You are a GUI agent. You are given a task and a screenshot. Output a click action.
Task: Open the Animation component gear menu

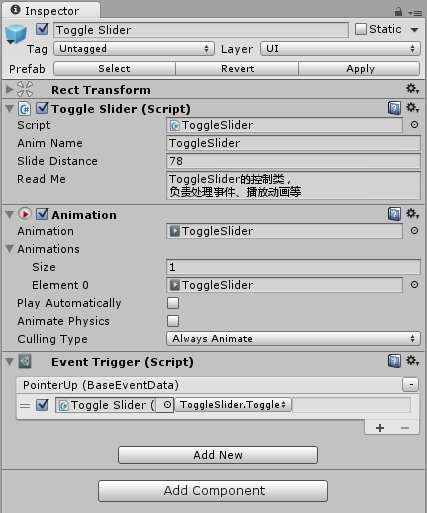[x=412, y=214]
